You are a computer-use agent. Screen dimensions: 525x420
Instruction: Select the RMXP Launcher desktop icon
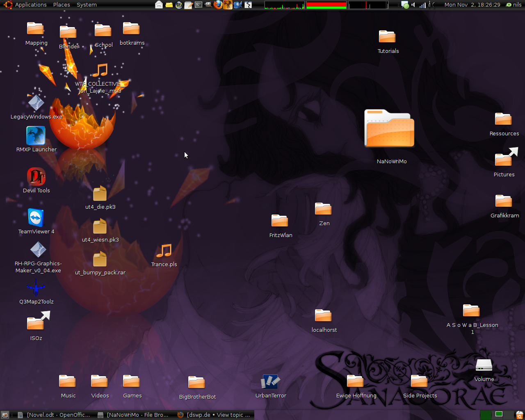pyautogui.click(x=36, y=136)
